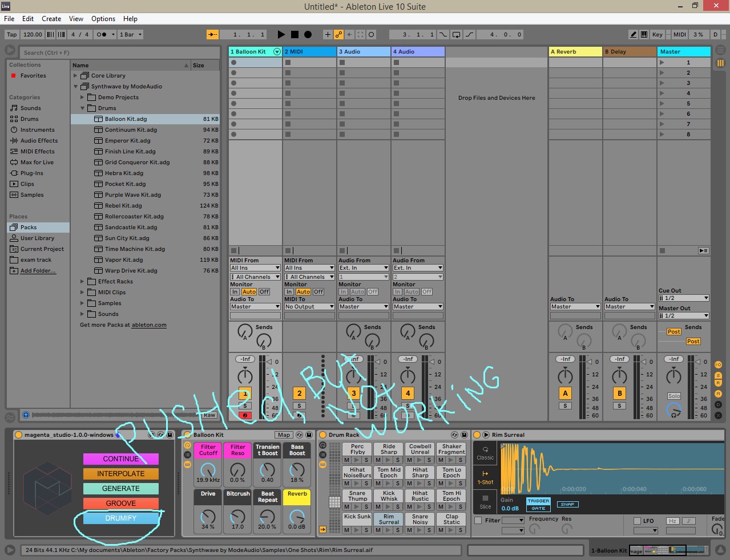This screenshot has width=730, height=560.
Task: Launch scene 5 in the Master track
Action: point(662,104)
